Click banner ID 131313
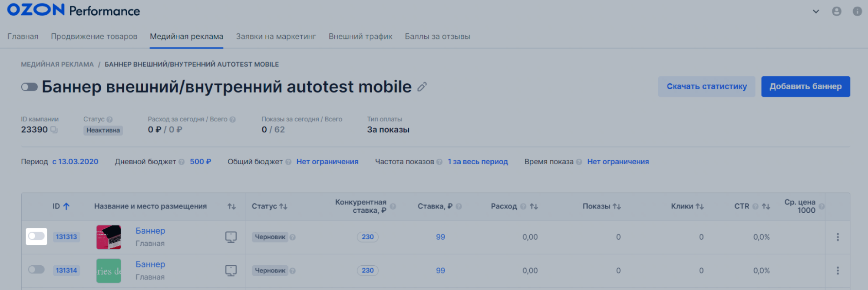 [x=66, y=237]
